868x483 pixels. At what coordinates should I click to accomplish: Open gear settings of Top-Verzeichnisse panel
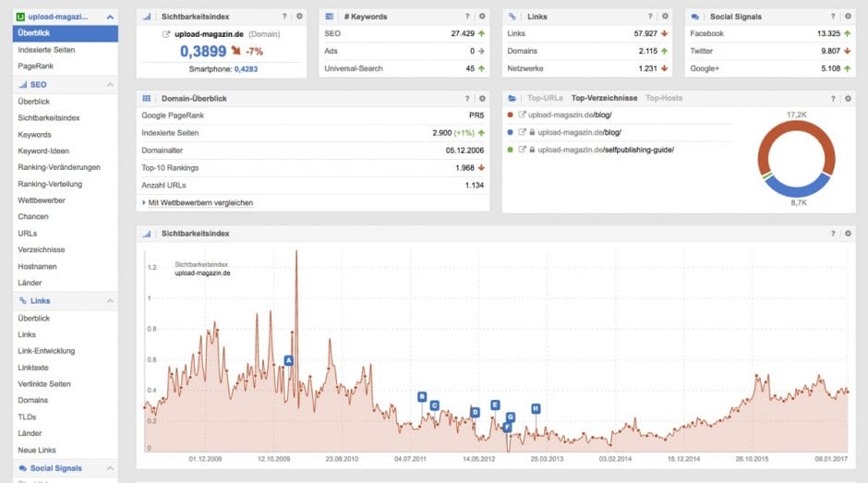(x=849, y=98)
